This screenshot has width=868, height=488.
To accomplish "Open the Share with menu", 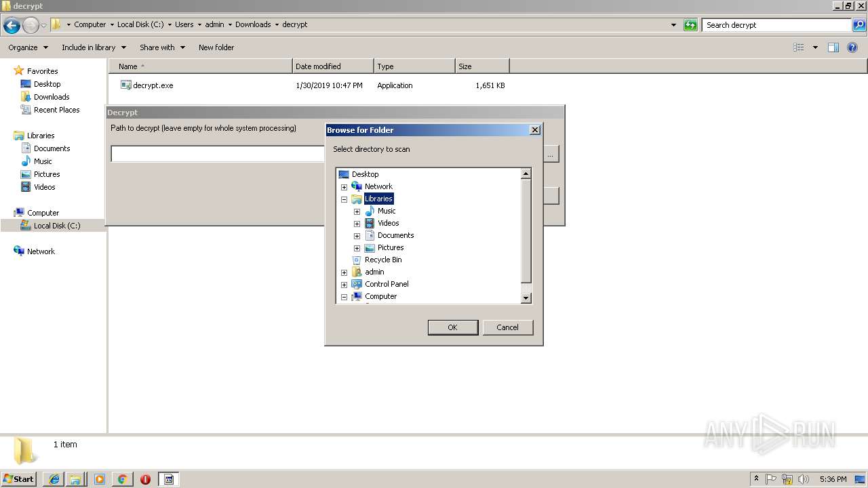I will 162,47.
